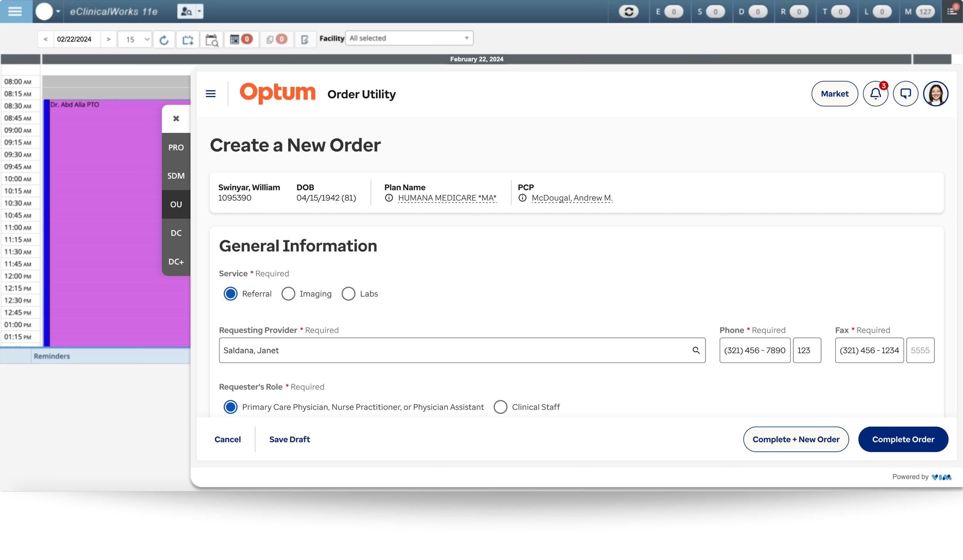Click the sync refresh icon in top bar

pyautogui.click(x=629, y=12)
